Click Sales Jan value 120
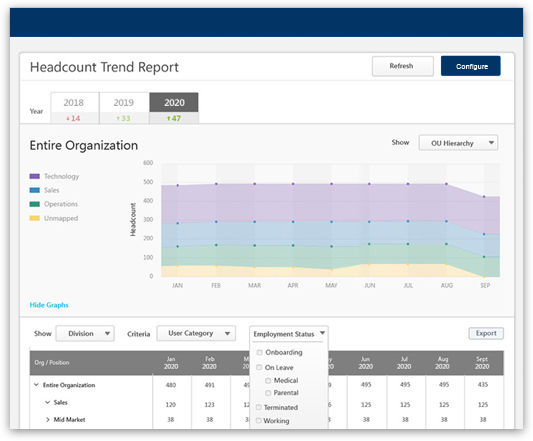Image resolution: width=533 pixels, height=441 pixels. pos(171,405)
